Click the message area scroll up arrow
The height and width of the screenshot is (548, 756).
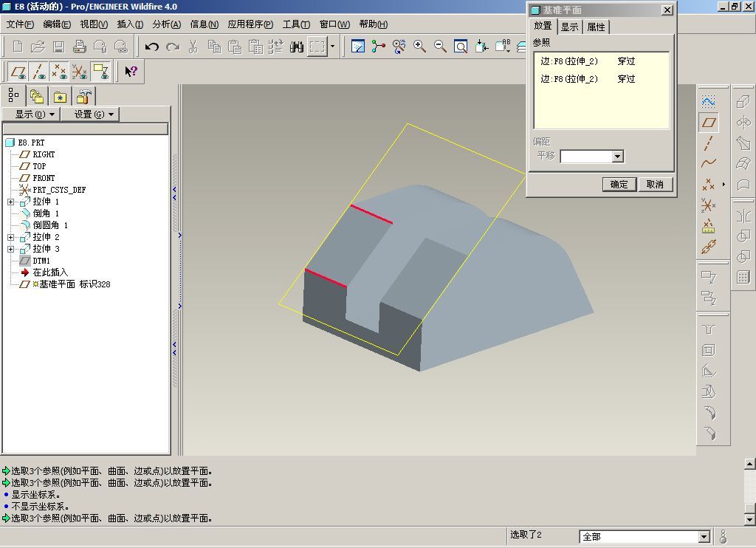749,464
